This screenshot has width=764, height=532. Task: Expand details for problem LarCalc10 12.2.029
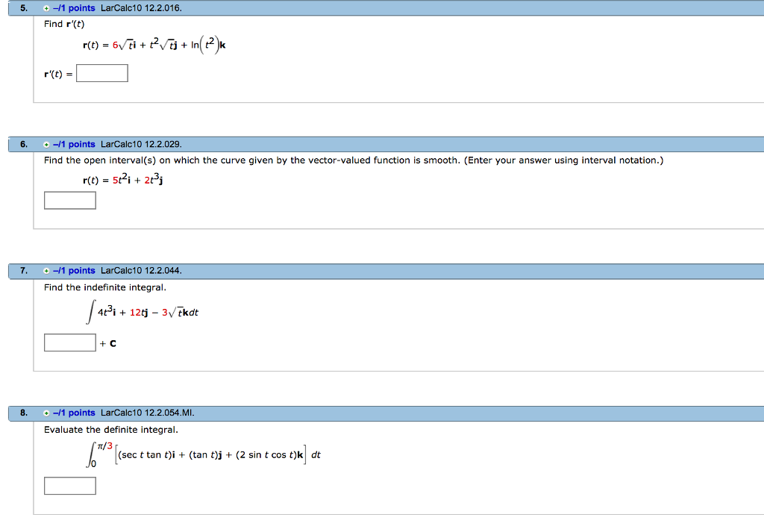coord(46,144)
